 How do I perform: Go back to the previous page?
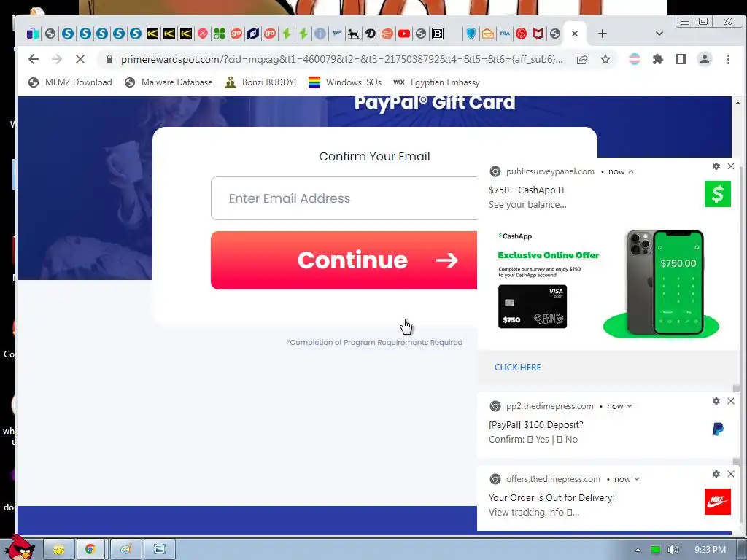pyautogui.click(x=34, y=59)
